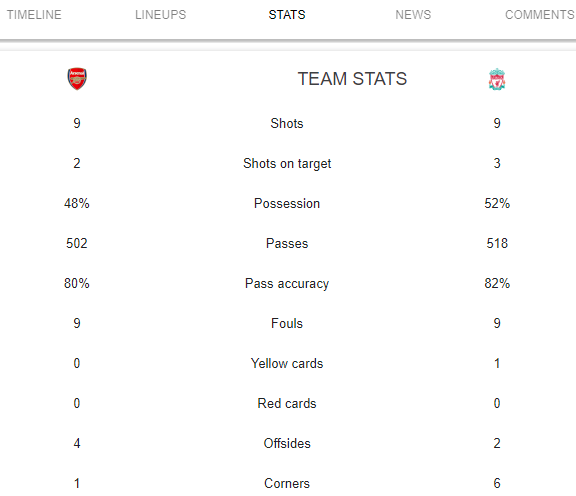Select the Passes stat label

287,244
